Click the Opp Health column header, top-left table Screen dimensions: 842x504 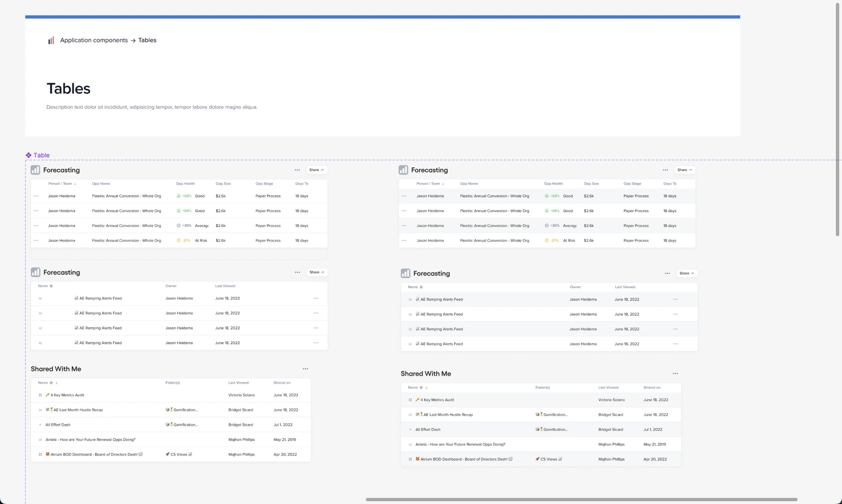pos(185,184)
